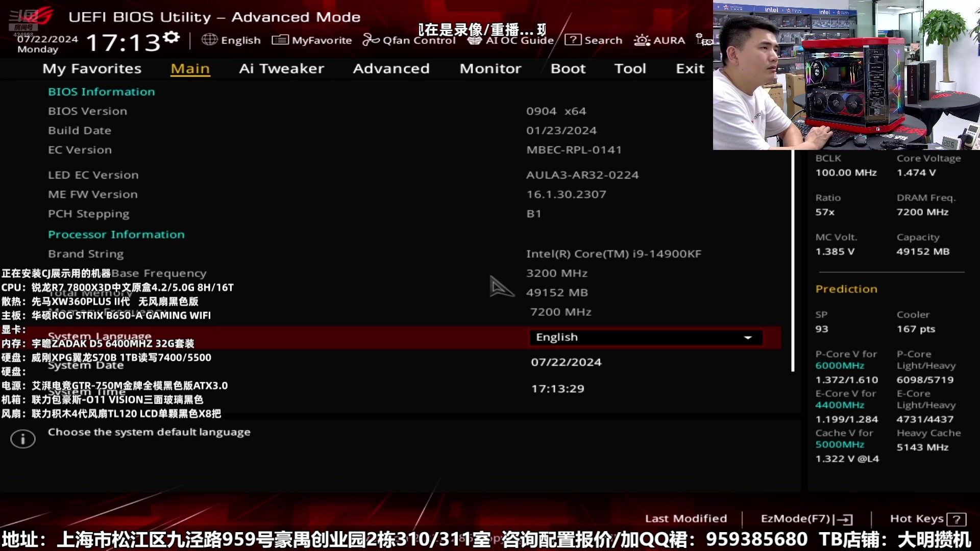
Task: Click the AURA lighting icon
Action: coord(641,40)
